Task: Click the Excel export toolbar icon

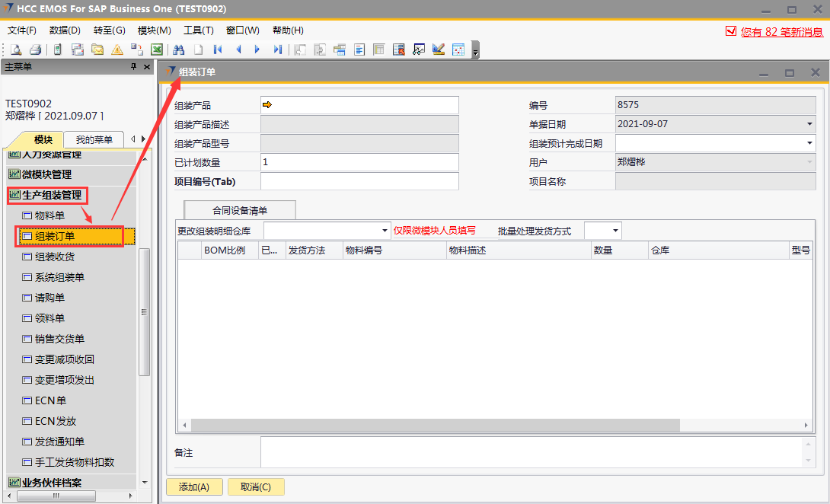Action: click(x=157, y=49)
